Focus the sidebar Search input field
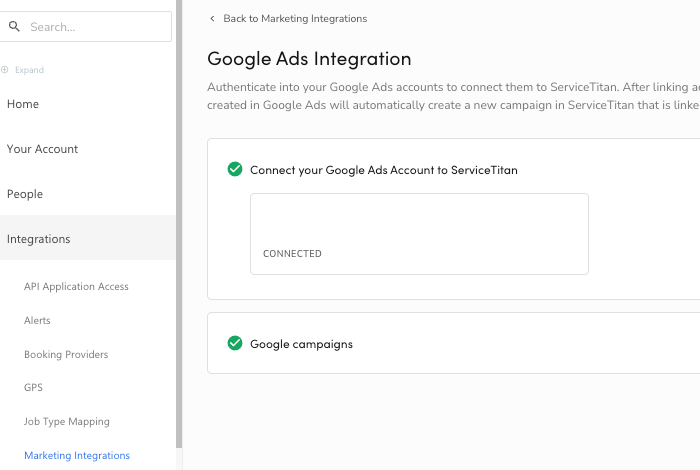 (x=95, y=27)
